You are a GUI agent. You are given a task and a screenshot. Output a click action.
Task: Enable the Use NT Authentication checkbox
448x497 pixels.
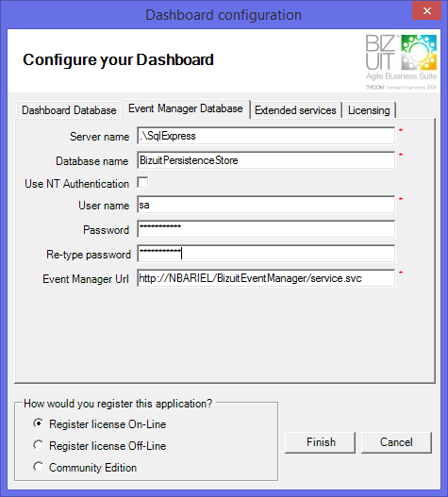[142, 183]
